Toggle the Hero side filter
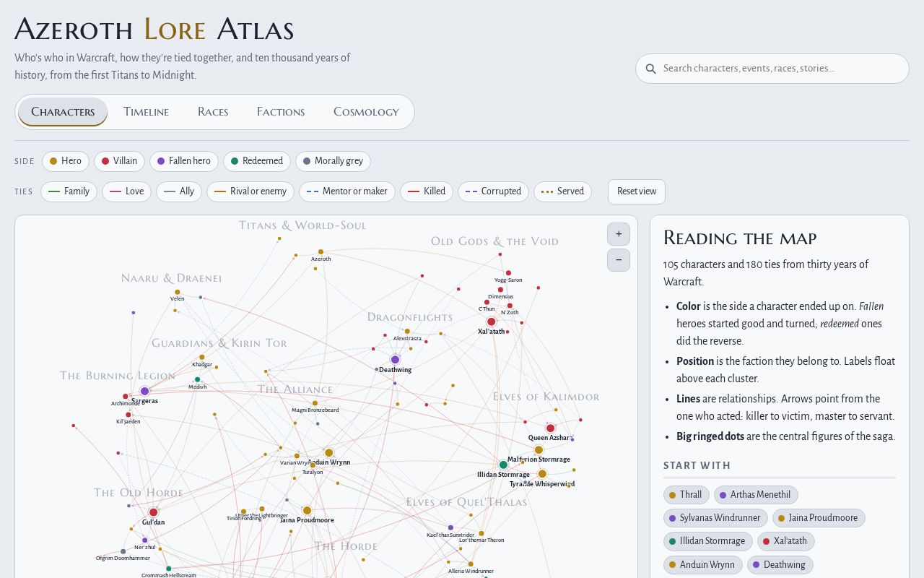 (x=66, y=161)
